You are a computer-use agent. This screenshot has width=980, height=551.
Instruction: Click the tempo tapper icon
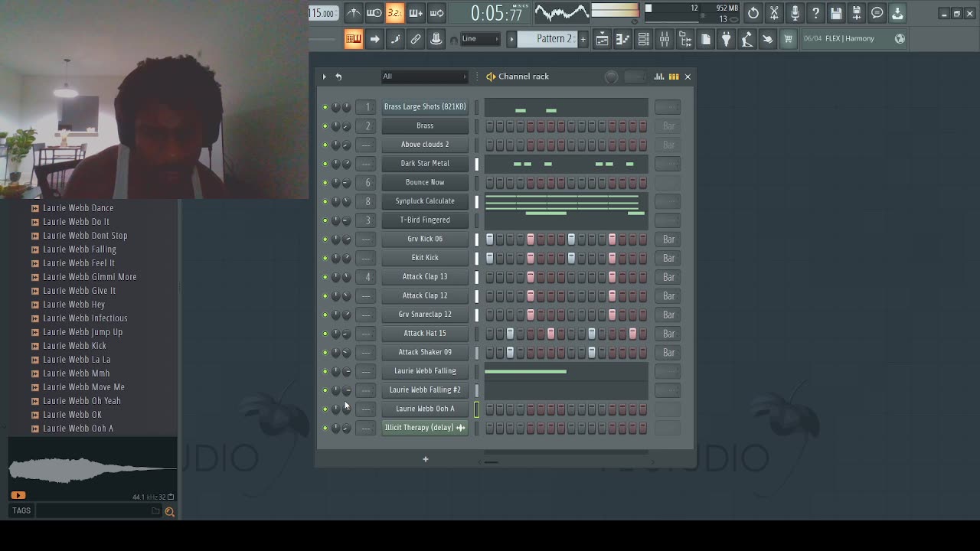[x=747, y=39]
